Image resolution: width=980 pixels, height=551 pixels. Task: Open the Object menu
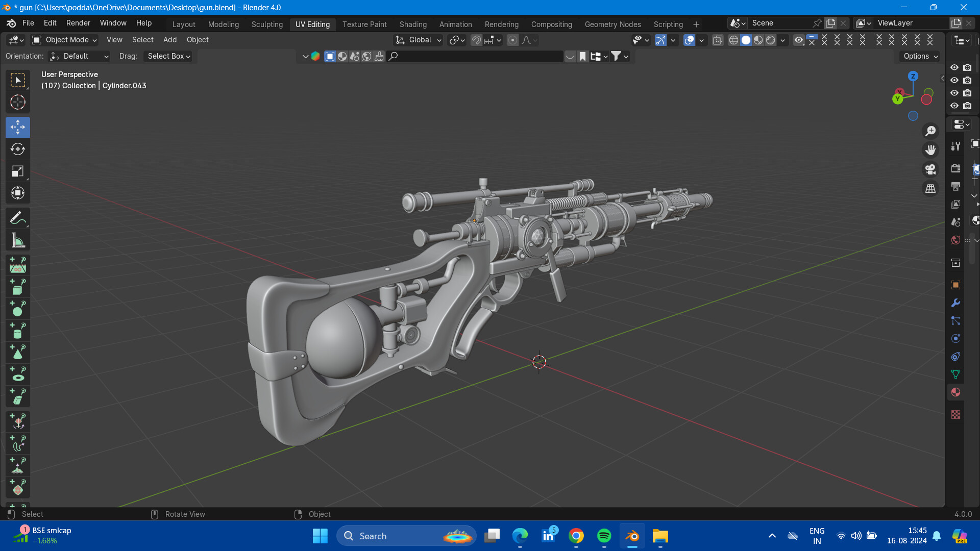[x=197, y=40]
